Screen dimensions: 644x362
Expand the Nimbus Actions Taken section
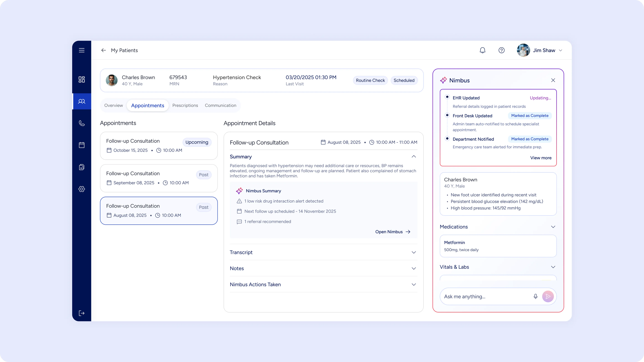[413, 285]
